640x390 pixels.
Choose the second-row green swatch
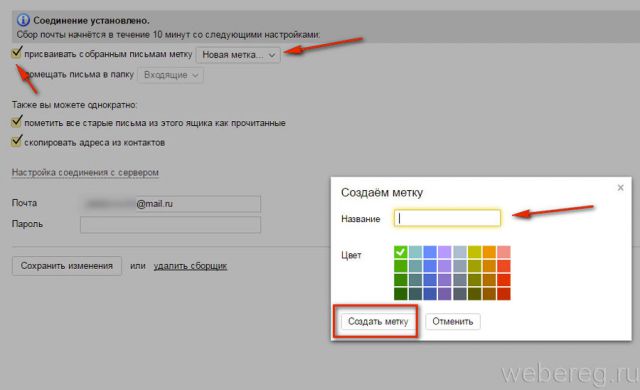tap(400, 266)
